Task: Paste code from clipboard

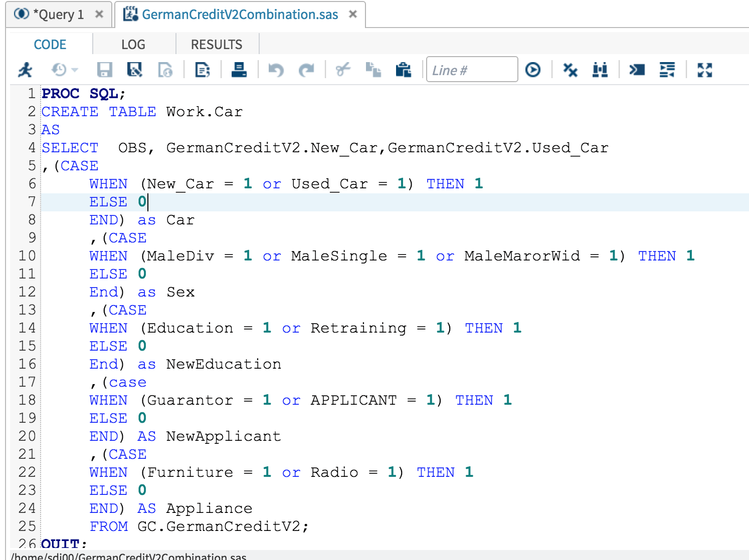Action: pyautogui.click(x=404, y=70)
